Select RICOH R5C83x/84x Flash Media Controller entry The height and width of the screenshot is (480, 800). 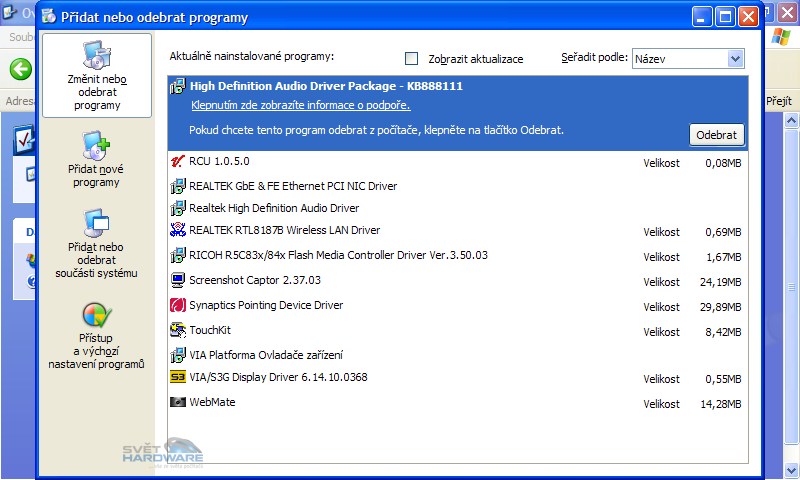338,256
